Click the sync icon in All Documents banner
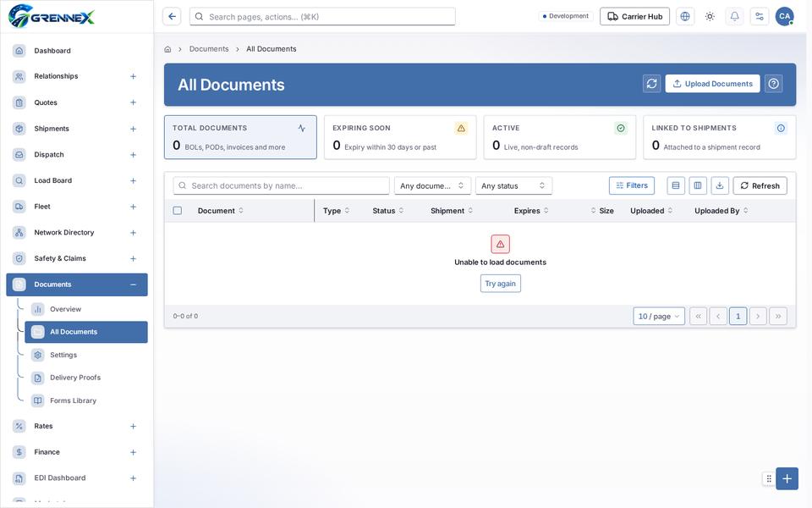The width and height of the screenshot is (812, 508). [651, 84]
